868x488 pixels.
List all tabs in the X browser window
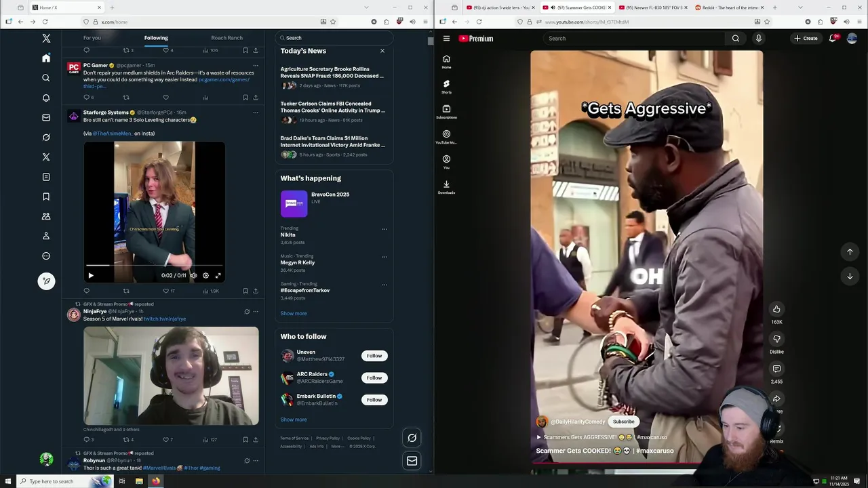pos(366,7)
